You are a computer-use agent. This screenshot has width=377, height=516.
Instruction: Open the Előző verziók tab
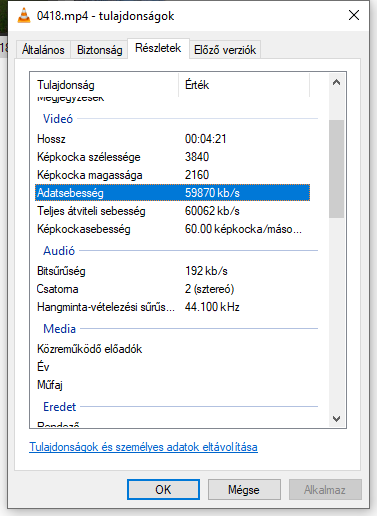pos(225,50)
